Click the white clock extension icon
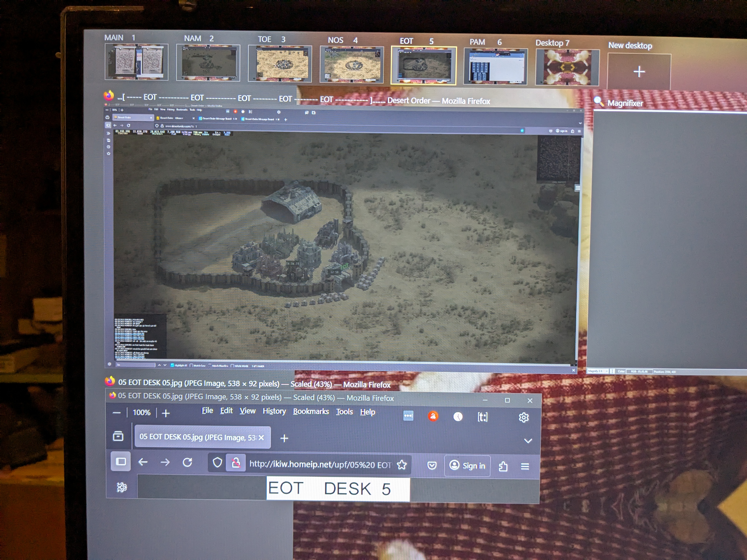The width and height of the screenshot is (747, 560). coord(458,417)
